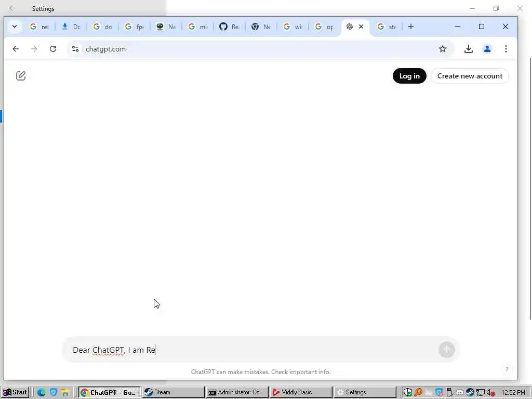Switch to Viddly Basic taskbar button

tap(301, 392)
